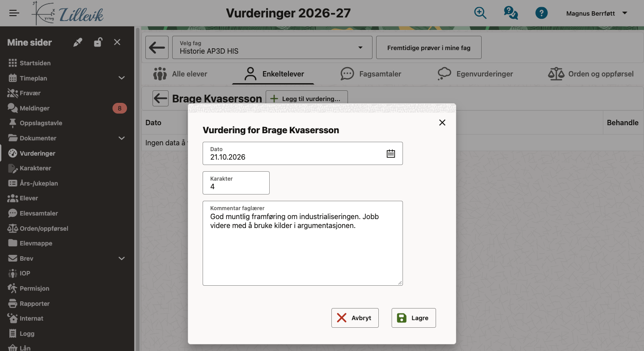Switch to Fagsamtaler tab
This screenshot has height=351, width=644.
371,74
